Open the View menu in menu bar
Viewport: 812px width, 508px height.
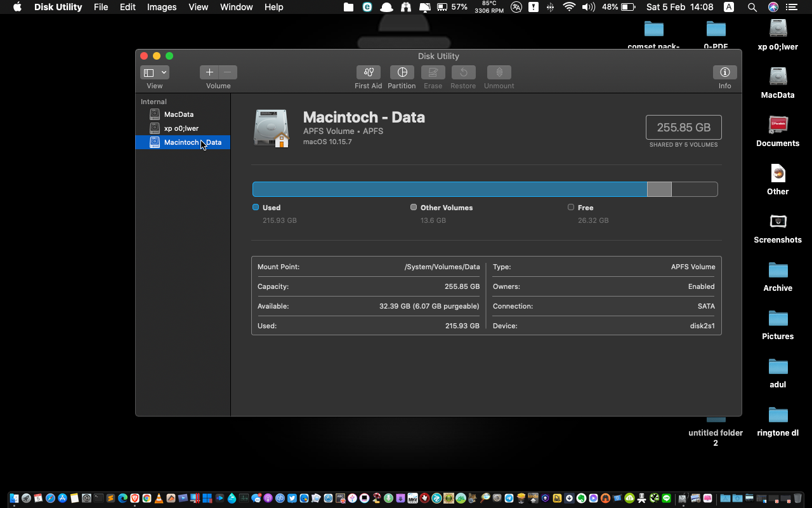(199, 7)
